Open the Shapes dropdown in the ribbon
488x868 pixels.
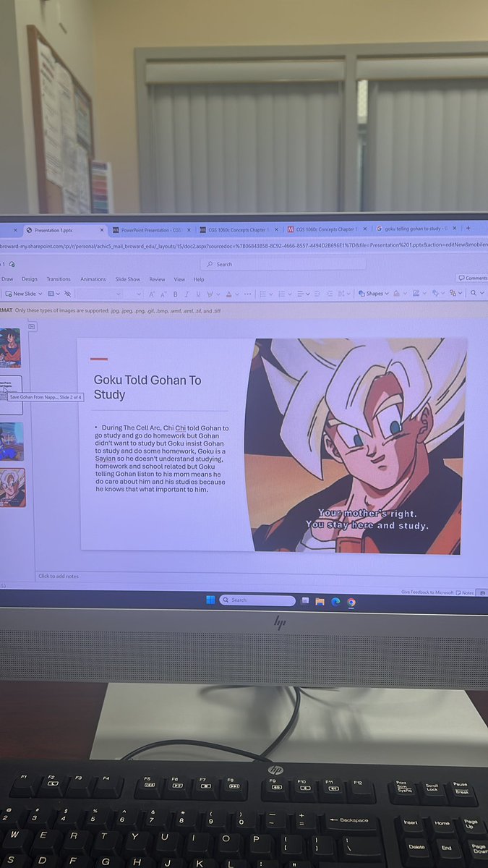(373, 294)
